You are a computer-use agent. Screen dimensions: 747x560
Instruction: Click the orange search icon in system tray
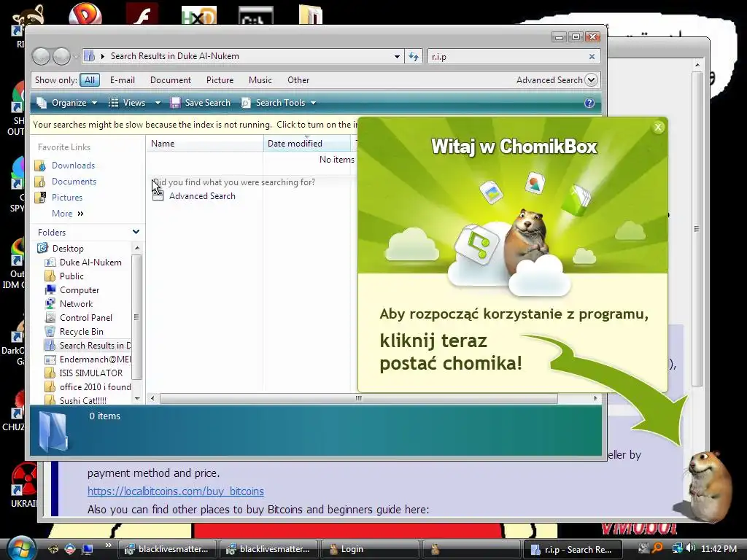pos(658,548)
